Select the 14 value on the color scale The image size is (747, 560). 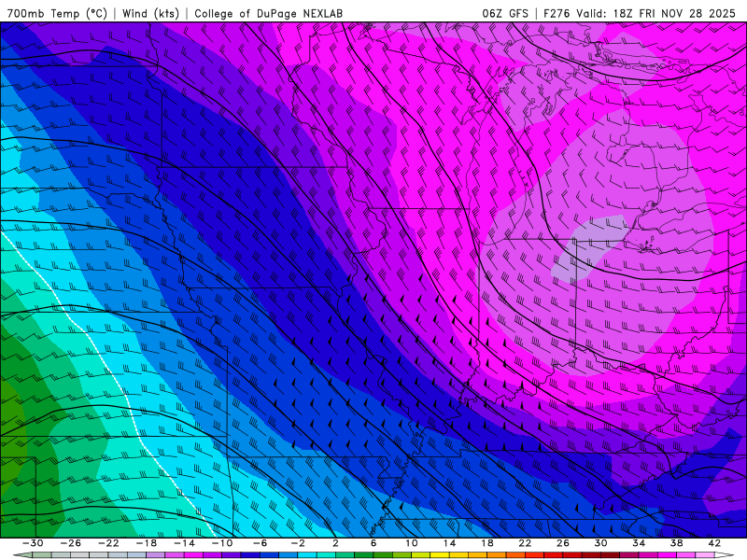click(449, 543)
